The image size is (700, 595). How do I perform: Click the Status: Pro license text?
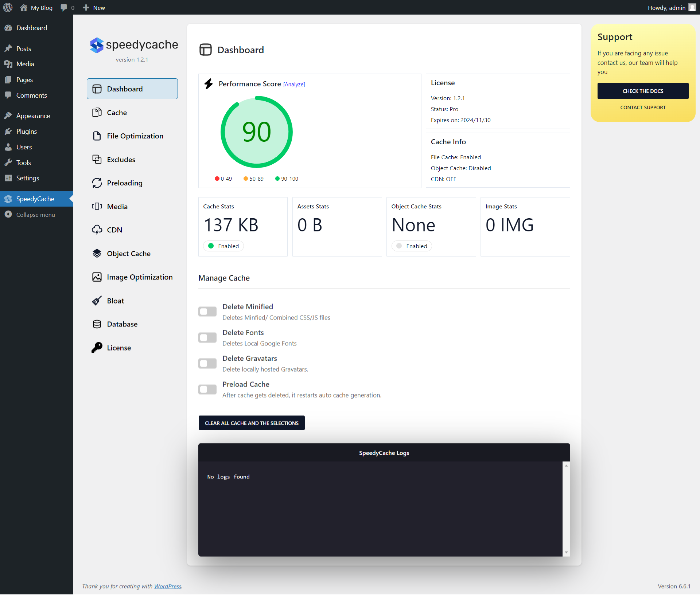(444, 109)
